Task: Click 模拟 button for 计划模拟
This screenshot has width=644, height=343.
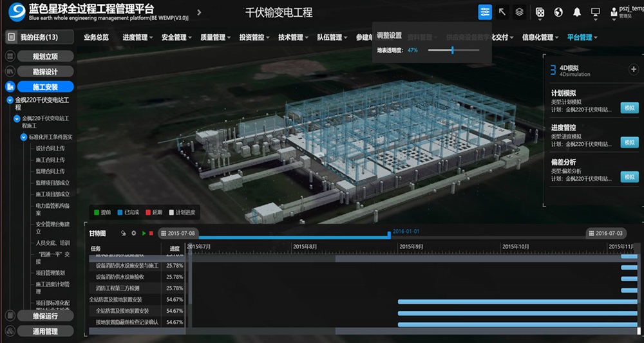Action: [x=629, y=107]
